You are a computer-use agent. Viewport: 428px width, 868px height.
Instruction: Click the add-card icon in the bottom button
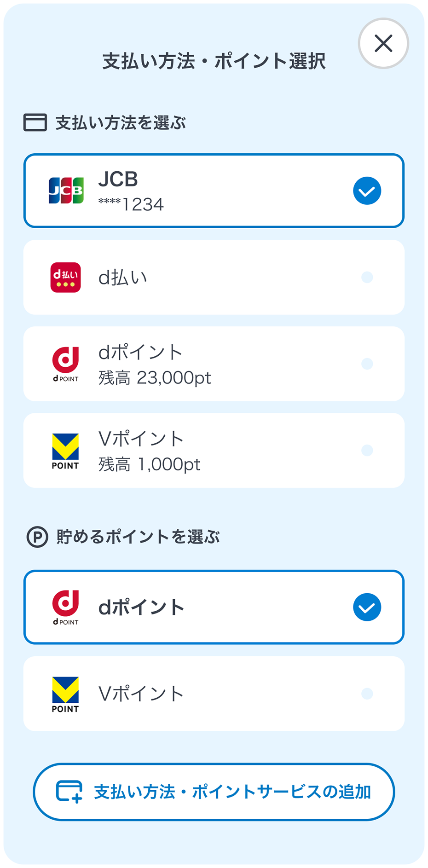coord(69,792)
